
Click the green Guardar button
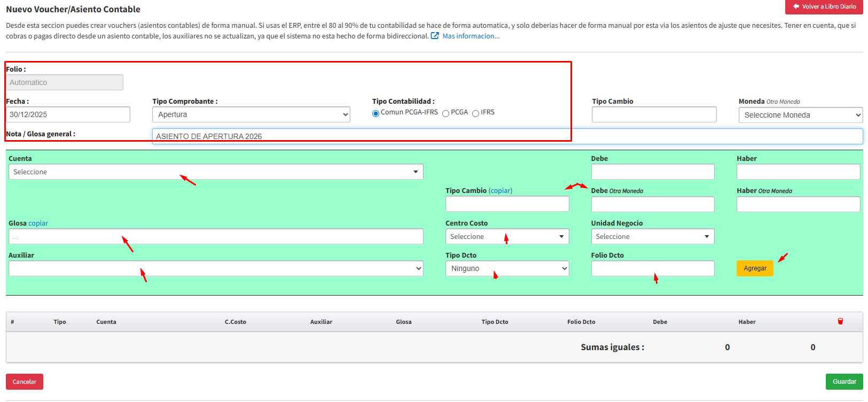pos(844,381)
